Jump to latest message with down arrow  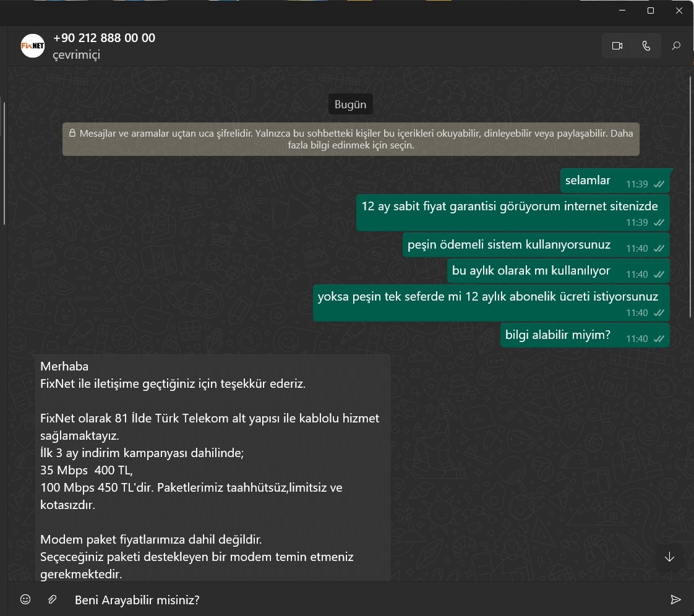(669, 557)
